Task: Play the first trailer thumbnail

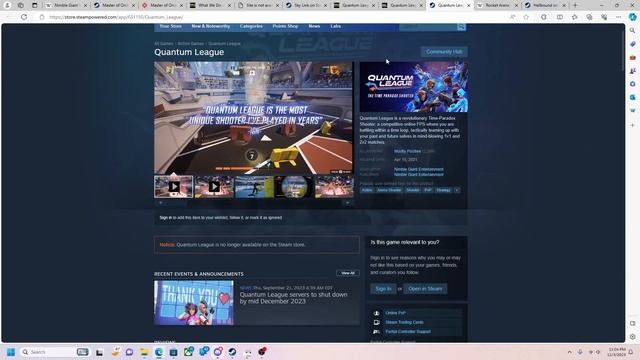Action: [173, 187]
